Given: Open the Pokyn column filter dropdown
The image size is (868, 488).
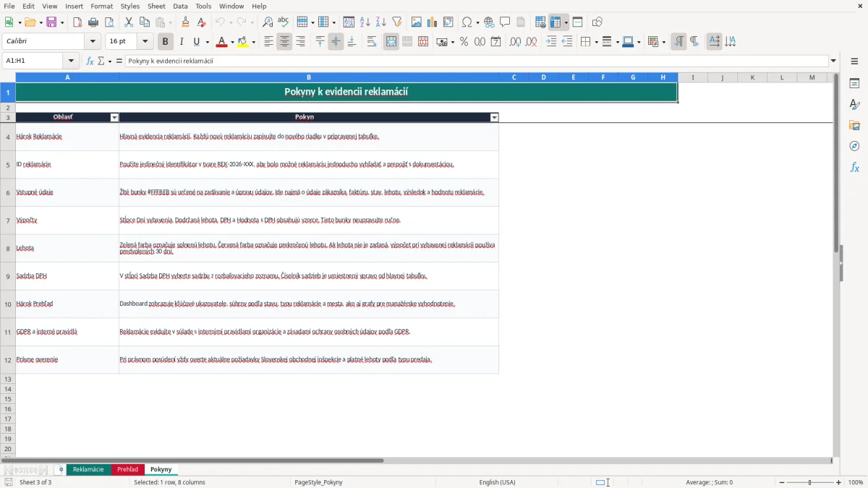Looking at the screenshot, I should pyautogui.click(x=495, y=117).
